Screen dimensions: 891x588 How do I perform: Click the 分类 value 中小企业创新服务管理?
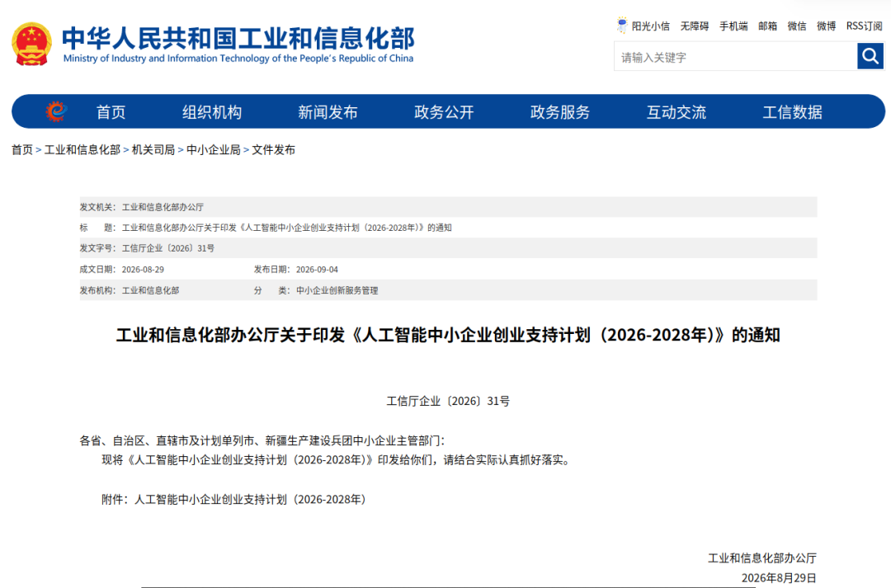pos(337,290)
